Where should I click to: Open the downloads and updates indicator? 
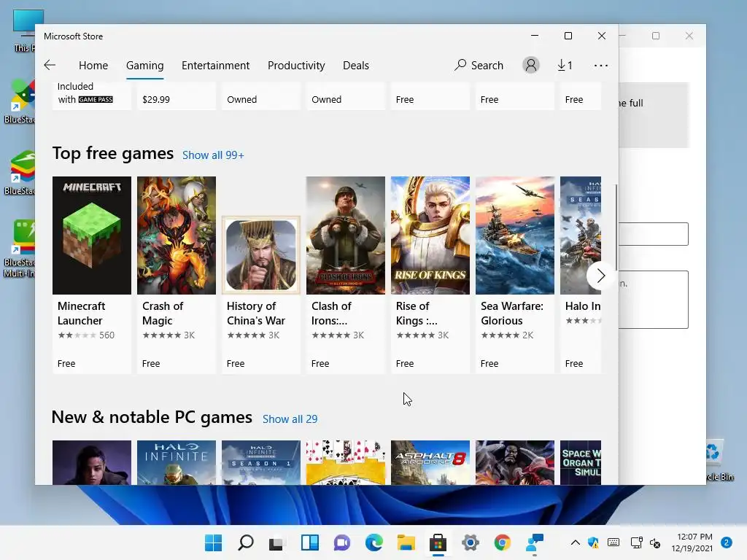pos(565,65)
